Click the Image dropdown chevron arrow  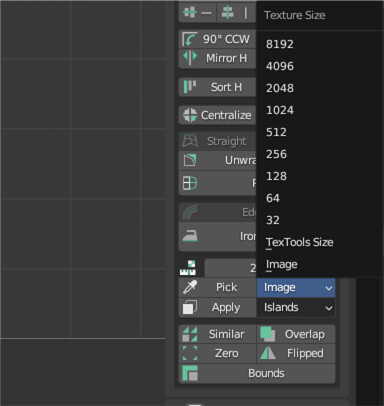pyautogui.click(x=329, y=288)
